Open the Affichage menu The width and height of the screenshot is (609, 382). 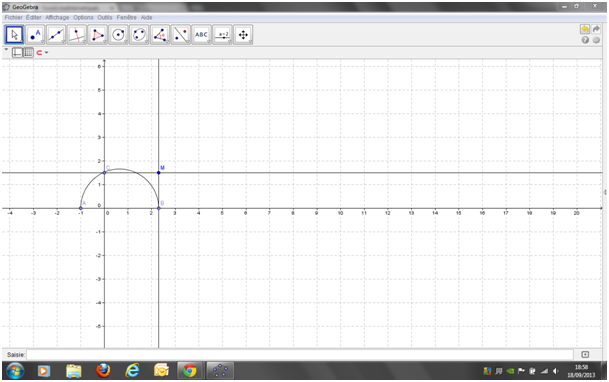point(57,17)
